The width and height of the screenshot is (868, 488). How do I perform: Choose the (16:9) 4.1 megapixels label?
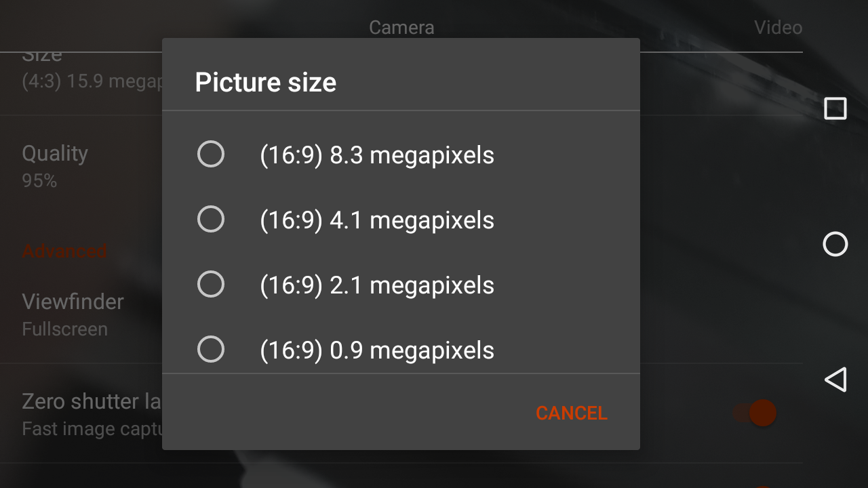pos(377,220)
